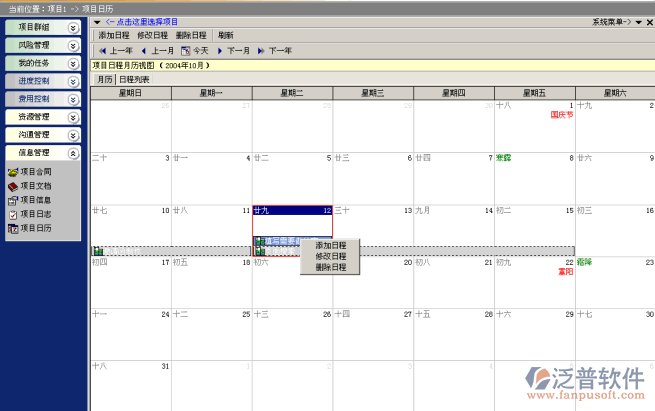
Task: Expand the 进度控制 sidebar section
Action: coord(72,81)
